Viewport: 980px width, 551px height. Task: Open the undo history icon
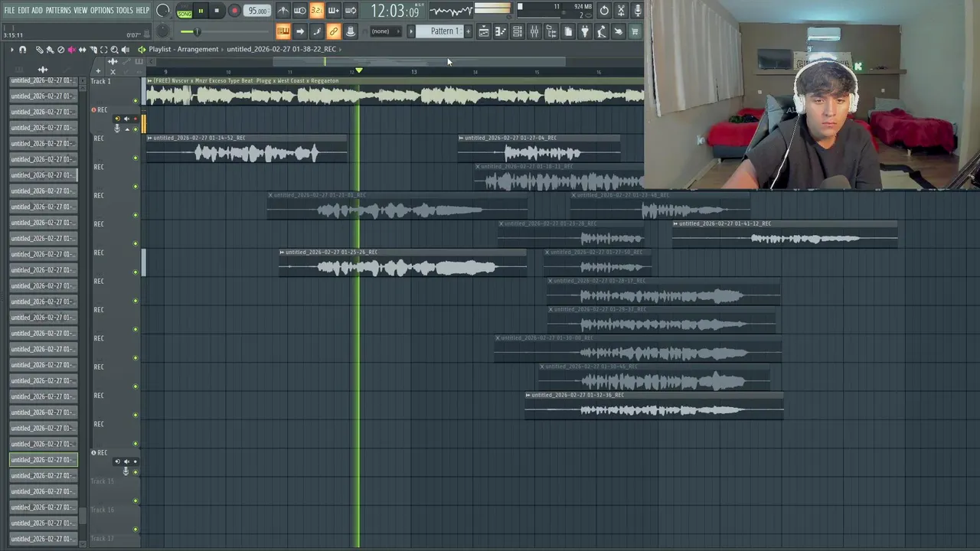click(604, 11)
